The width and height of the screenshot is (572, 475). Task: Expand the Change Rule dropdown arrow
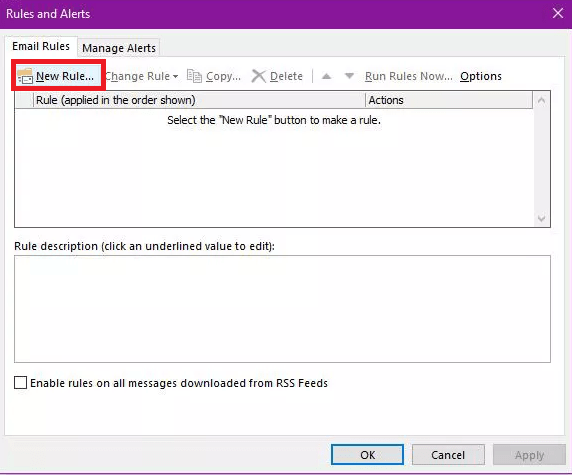[x=175, y=76]
